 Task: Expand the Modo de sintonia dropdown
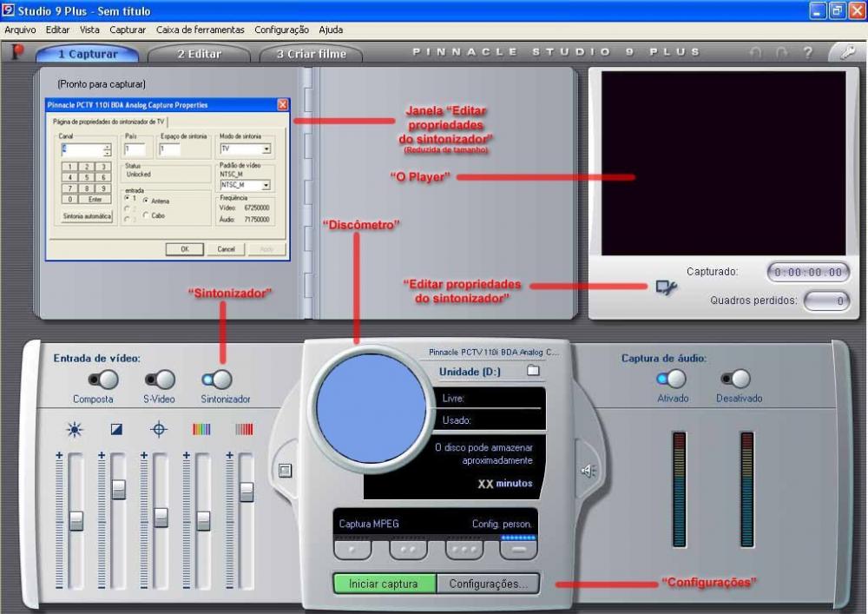266,149
